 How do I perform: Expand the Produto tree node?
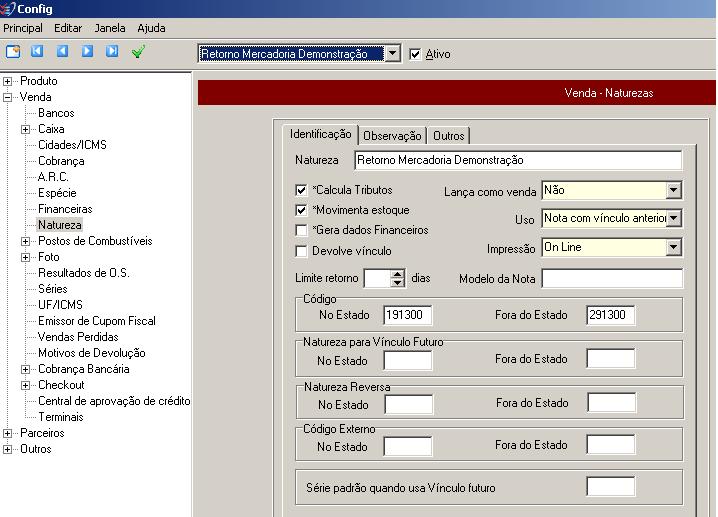click(x=8, y=81)
